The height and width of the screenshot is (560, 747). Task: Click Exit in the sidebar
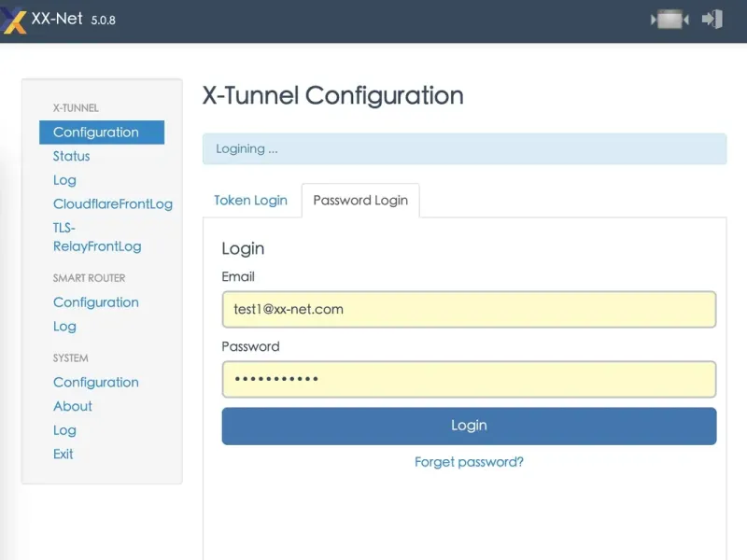click(x=63, y=455)
